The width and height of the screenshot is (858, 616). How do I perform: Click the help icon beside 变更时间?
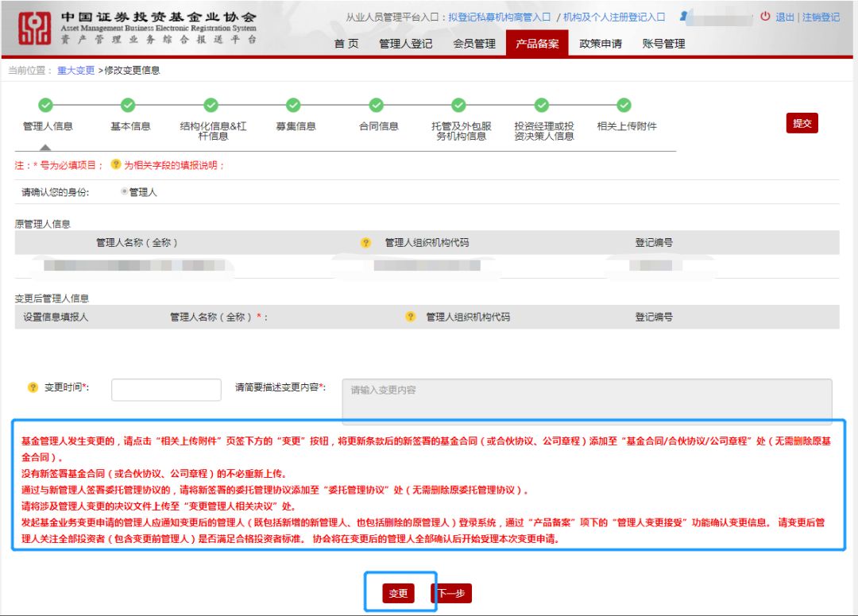(33, 387)
